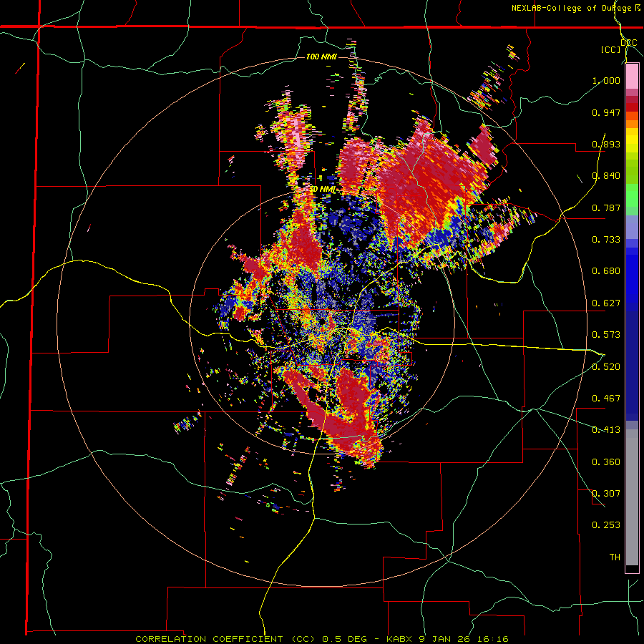The height and width of the screenshot is (644, 644).
Task: Click the pink segment at the color scale top
Action: point(632,77)
